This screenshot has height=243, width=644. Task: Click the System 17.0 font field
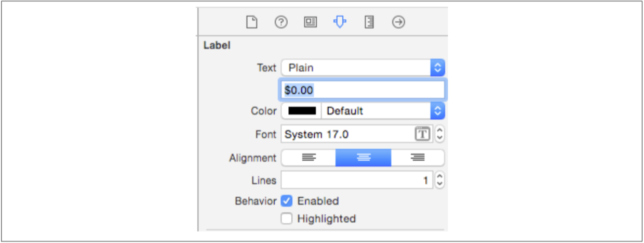tap(347, 134)
